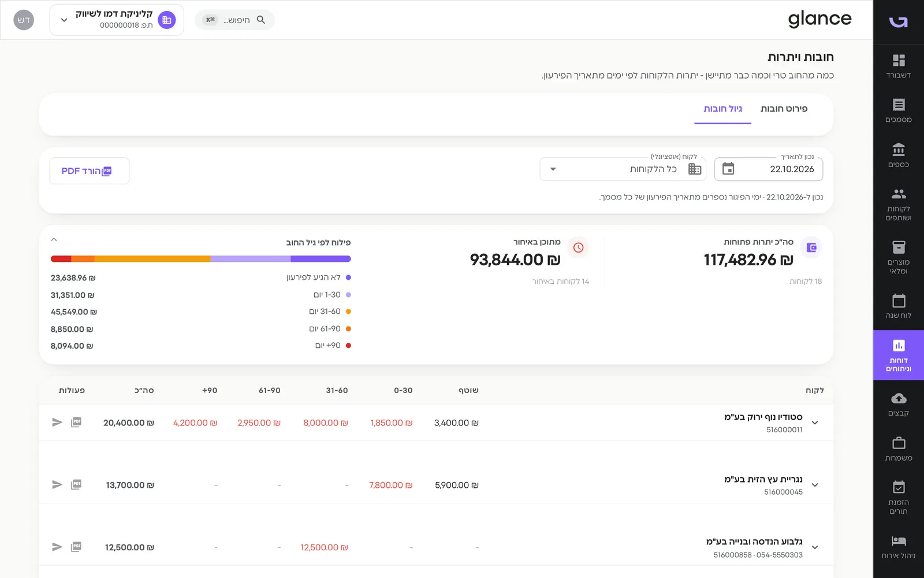Viewport: 924px width, 578px height.
Task: Expand the נגריית עץ הזית בע"מ row
Action: pyautogui.click(x=815, y=485)
